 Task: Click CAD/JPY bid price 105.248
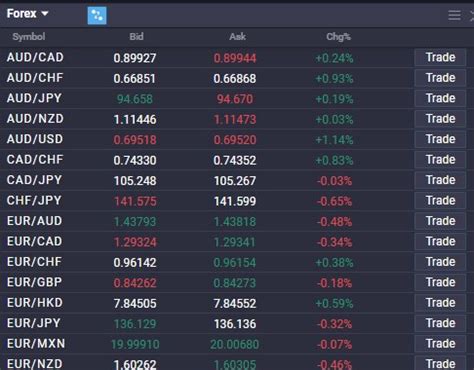(x=135, y=181)
